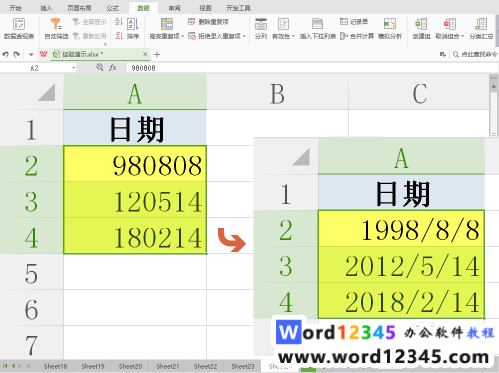
Task: Sort ascending with the A-Z icon
Action: [119, 22]
